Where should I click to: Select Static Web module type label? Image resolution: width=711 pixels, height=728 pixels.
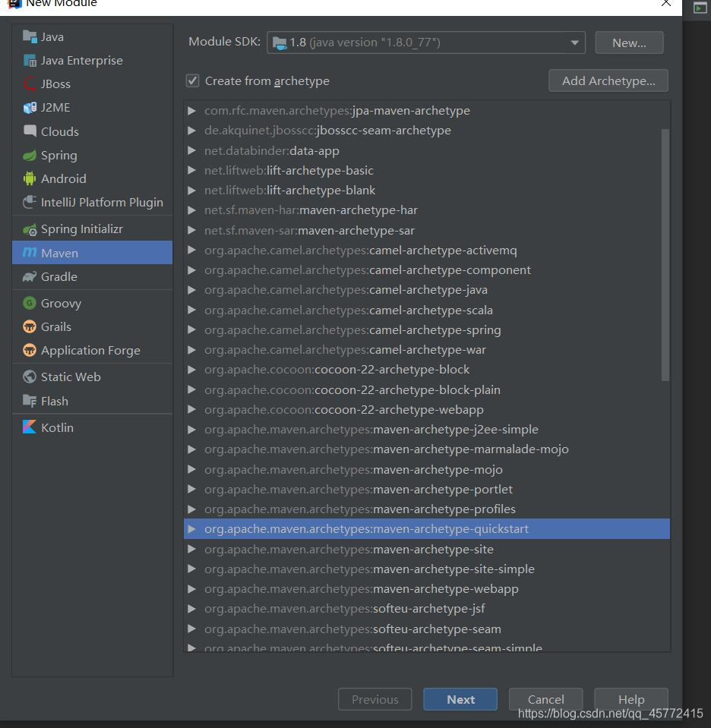tap(71, 377)
